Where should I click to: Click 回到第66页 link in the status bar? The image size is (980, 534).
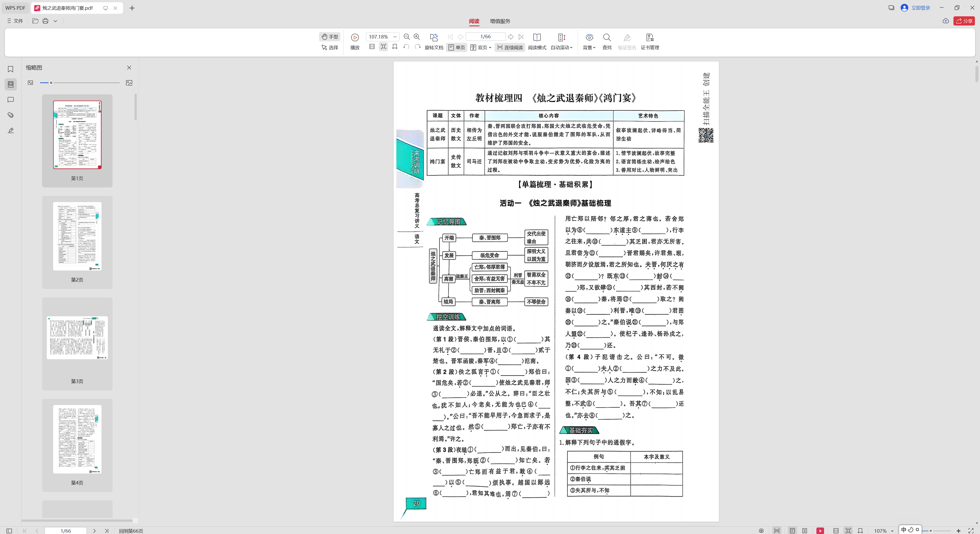pos(131,531)
